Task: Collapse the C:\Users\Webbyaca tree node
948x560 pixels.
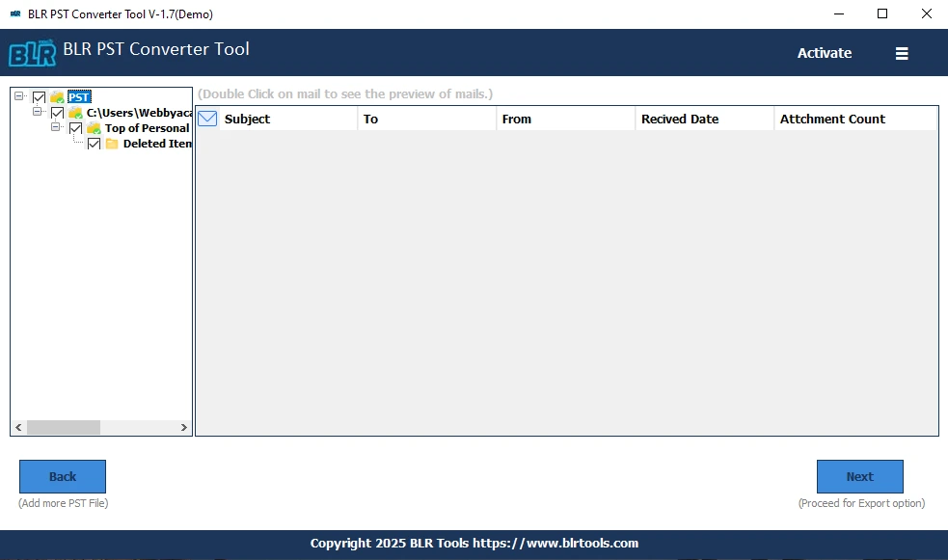Action: point(39,112)
